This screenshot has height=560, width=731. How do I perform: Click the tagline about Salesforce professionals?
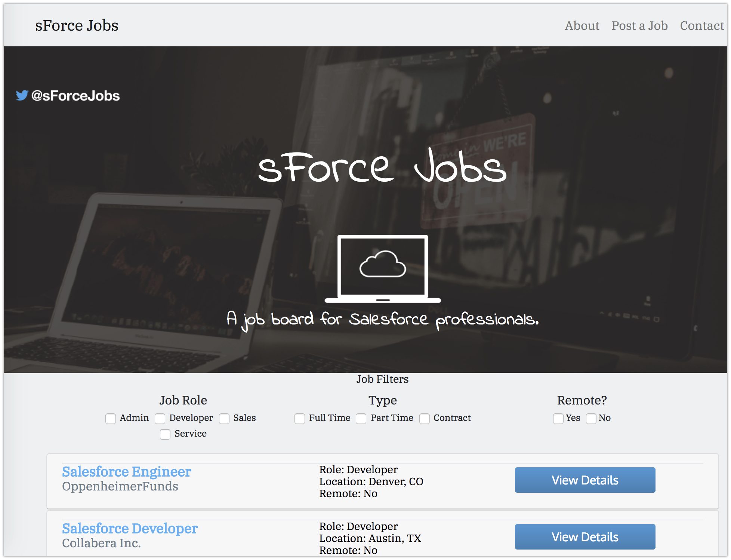pyautogui.click(x=383, y=320)
